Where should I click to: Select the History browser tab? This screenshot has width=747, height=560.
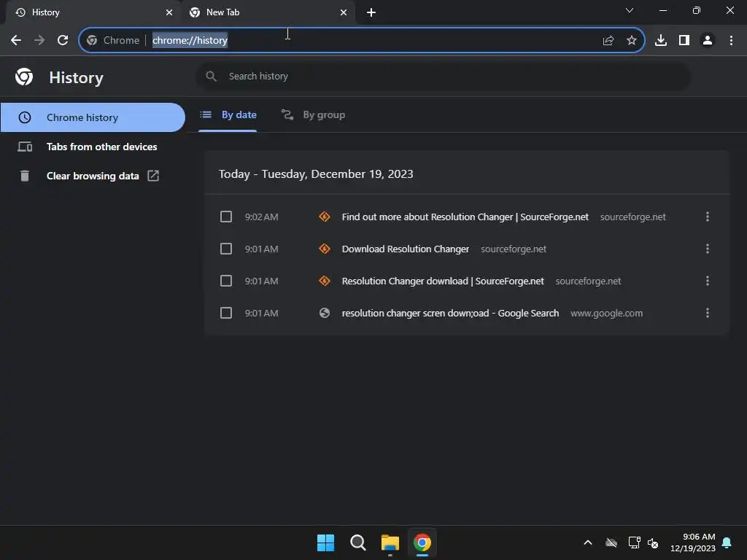point(93,12)
